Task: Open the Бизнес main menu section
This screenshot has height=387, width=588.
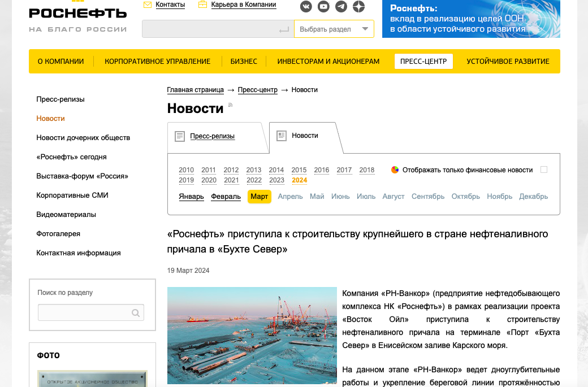Action: pyautogui.click(x=244, y=61)
